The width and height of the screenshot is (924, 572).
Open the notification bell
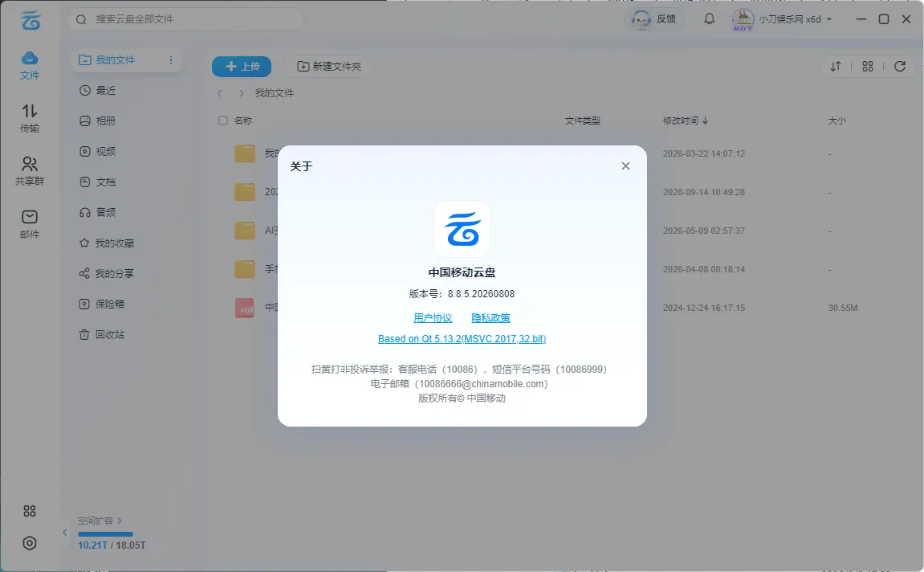click(710, 18)
